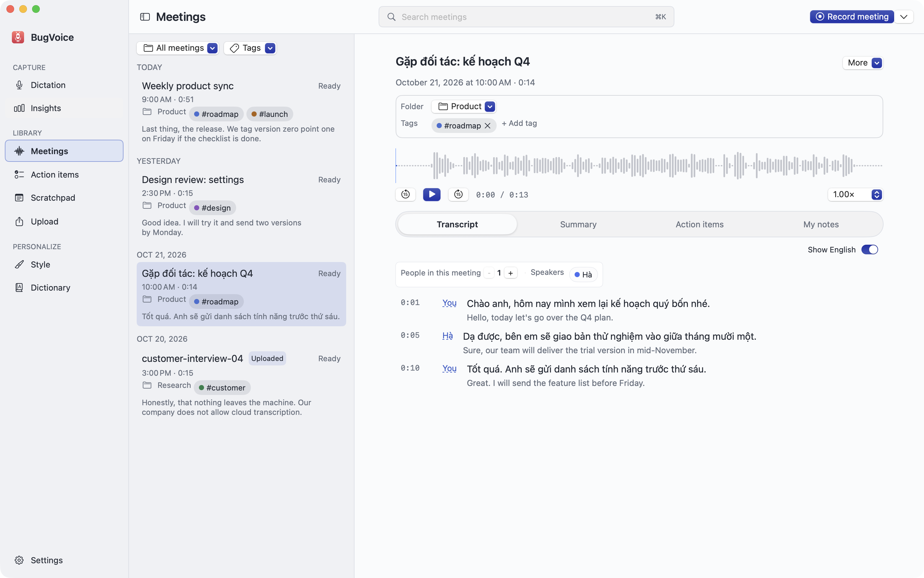Image resolution: width=924 pixels, height=578 pixels.
Task: Expand Record meeting options chevron
Action: pos(903,17)
